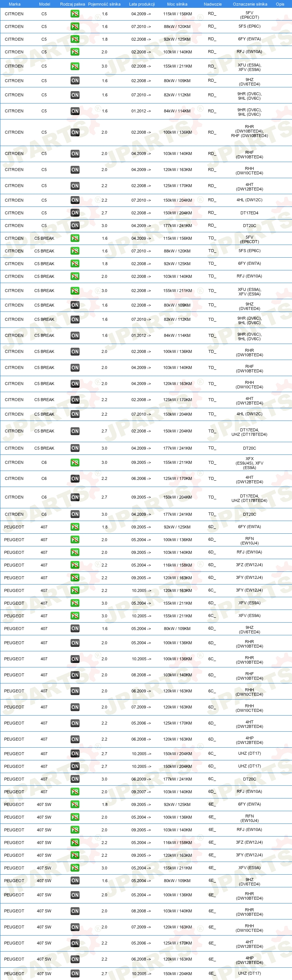Click 08.2008 production date in Peugeot 407 row

(141, 675)
